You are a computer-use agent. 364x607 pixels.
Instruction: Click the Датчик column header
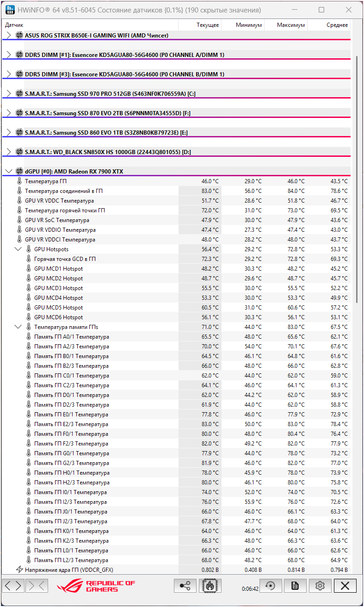point(90,25)
